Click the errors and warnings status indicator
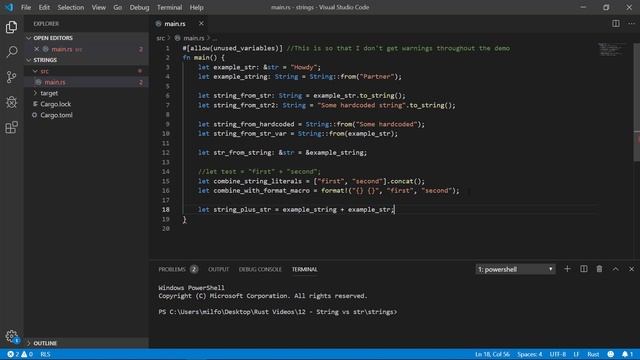This screenshot has width=640, height=360. pyautogui.click(x=20, y=354)
